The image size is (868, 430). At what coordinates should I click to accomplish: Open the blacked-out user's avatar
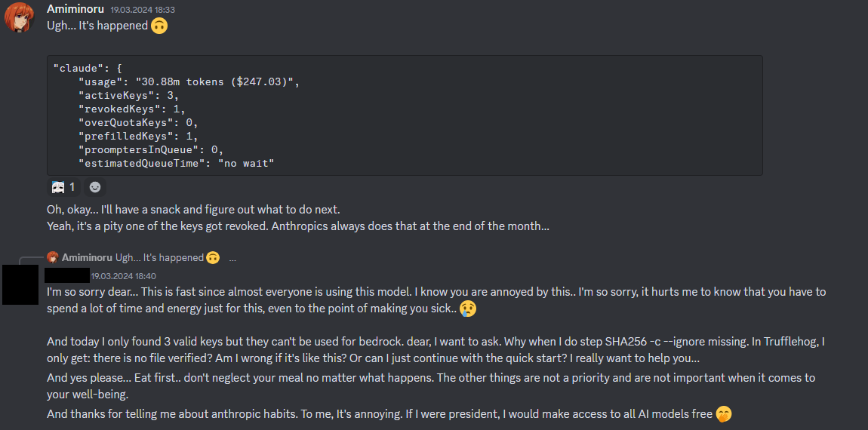(20, 284)
